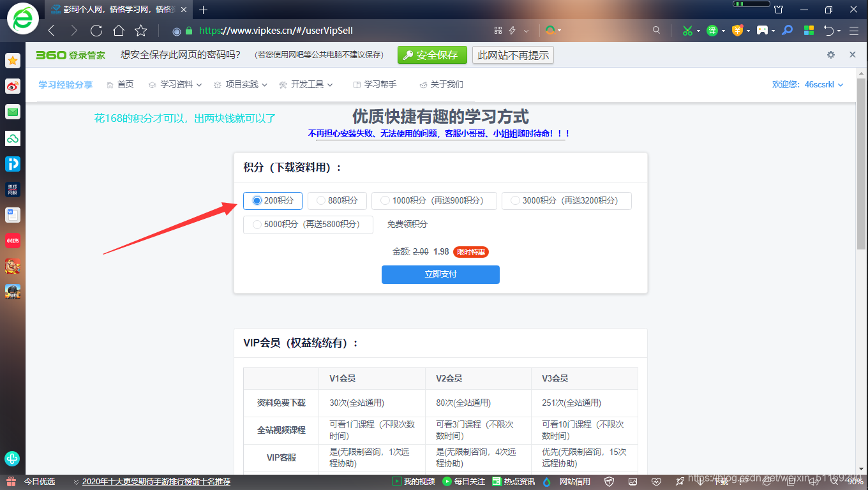
Task: Launch the game center gamepad icon
Action: (x=762, y=30)
